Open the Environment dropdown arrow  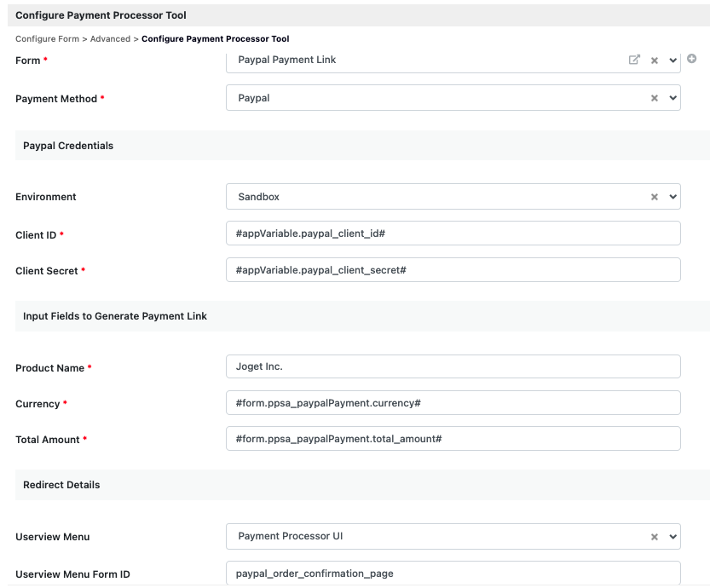coord(672,197)
